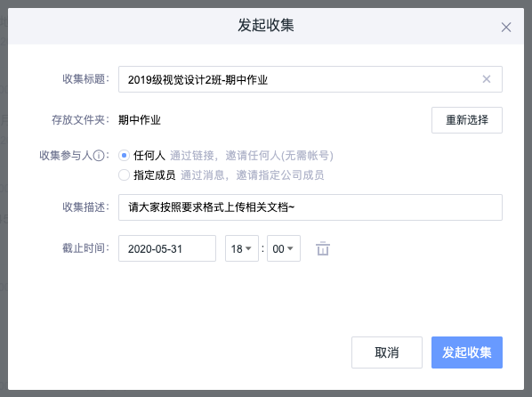
Task: Submit with the blue 发起收集 button
Action: tap(467, 352)
